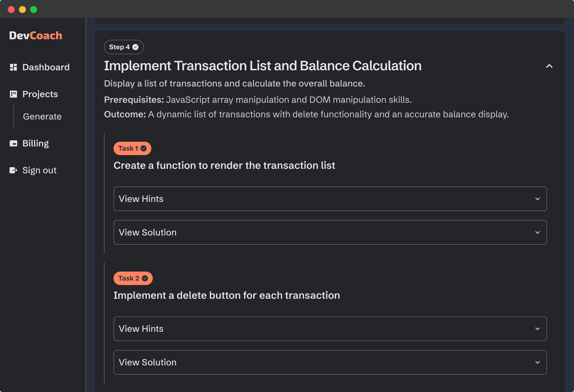Select Dashboard in the navigation menu
The image size is (574, 392).
click(46, 67)
